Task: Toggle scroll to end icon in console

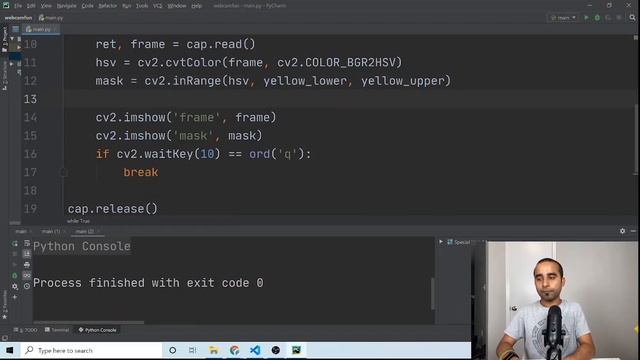Action: point(27,254)
